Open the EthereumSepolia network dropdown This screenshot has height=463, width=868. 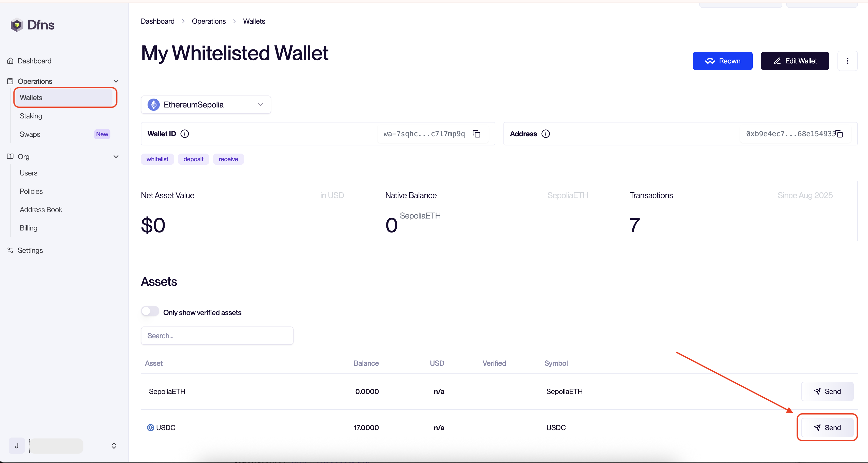point(206,105)
